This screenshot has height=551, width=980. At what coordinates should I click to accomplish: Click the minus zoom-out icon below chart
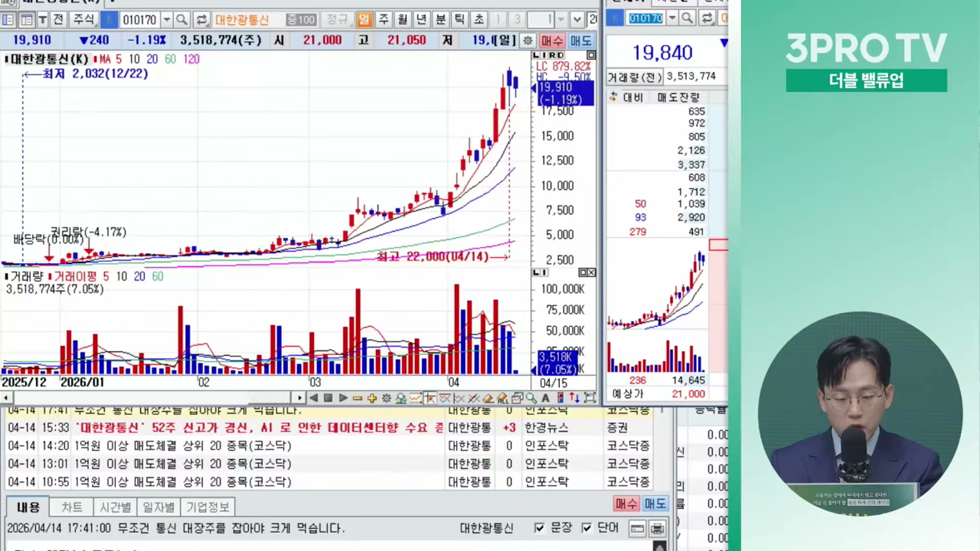357,398
